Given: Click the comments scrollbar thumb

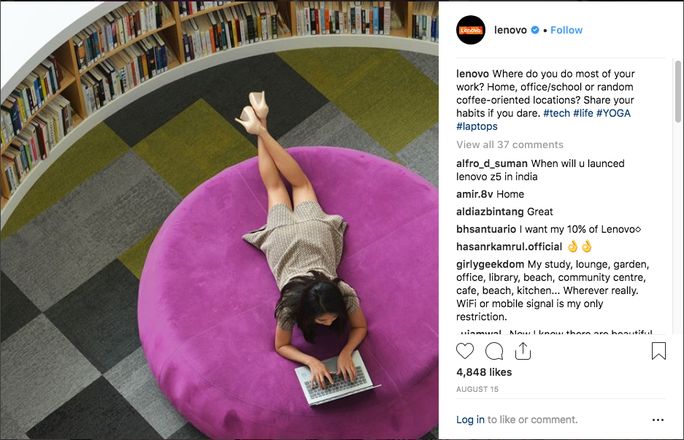Looking at the screenshot, I should click(677, 92).
